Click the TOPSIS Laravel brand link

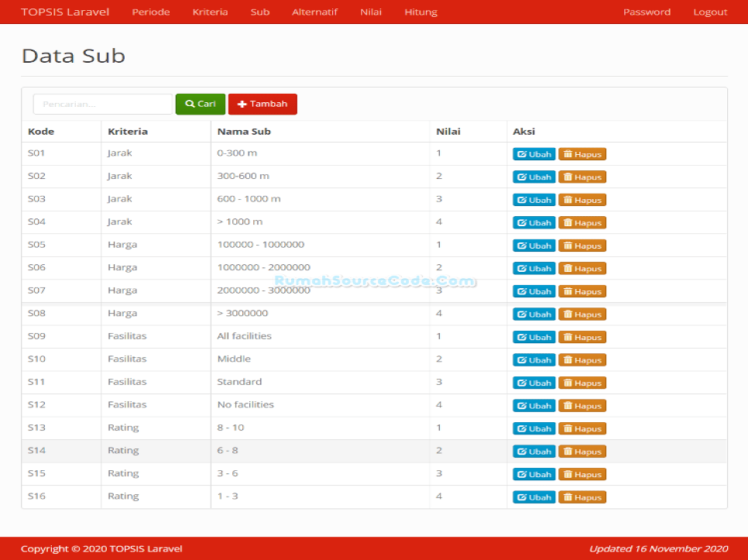(65, 12)
